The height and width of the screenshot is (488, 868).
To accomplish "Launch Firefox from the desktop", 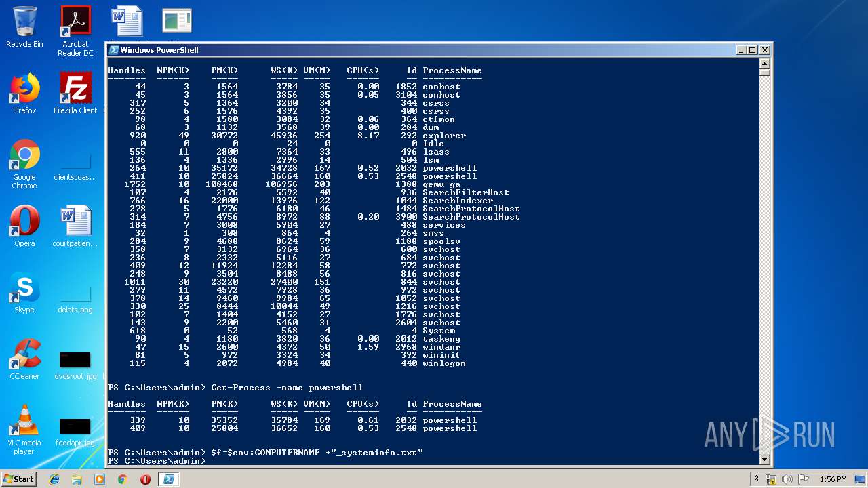I will pyautogui.click(x=24, y=94).
